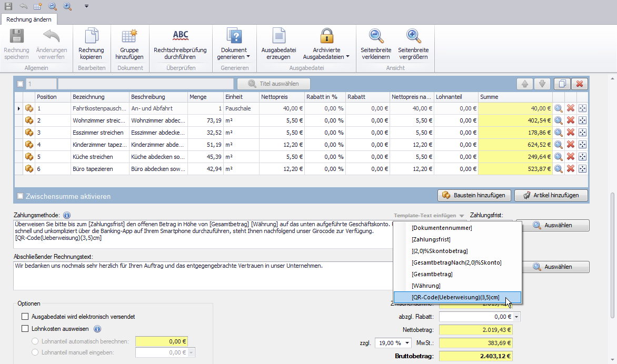Click Seitenbreite verkleinern
The height and width of the screenshot is (364, 617).
376,44
